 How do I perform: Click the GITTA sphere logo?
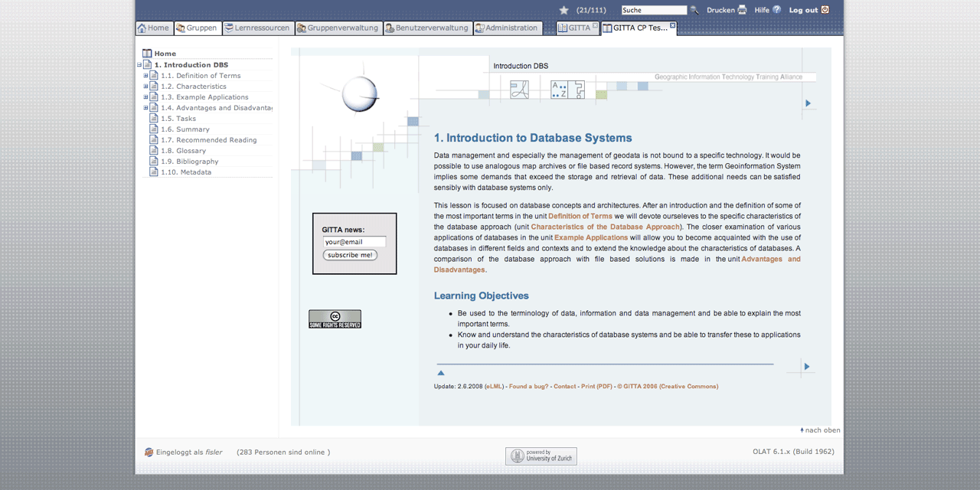coord(360,94)
